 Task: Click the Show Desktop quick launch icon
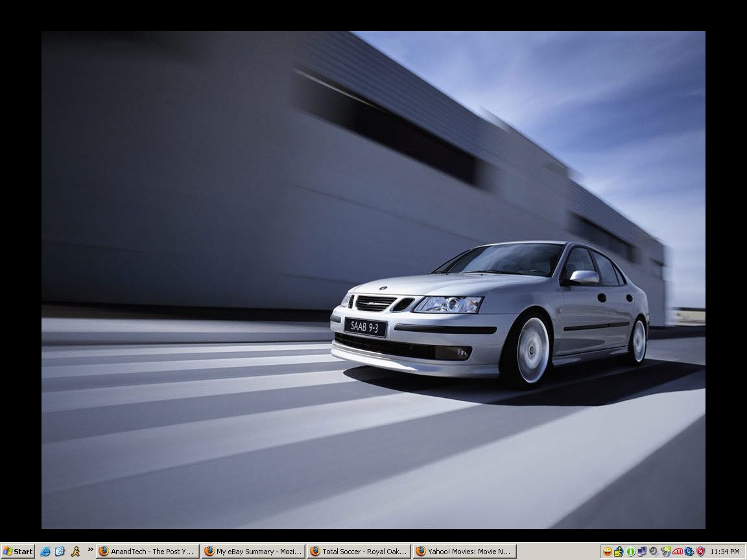pos(60,552)
